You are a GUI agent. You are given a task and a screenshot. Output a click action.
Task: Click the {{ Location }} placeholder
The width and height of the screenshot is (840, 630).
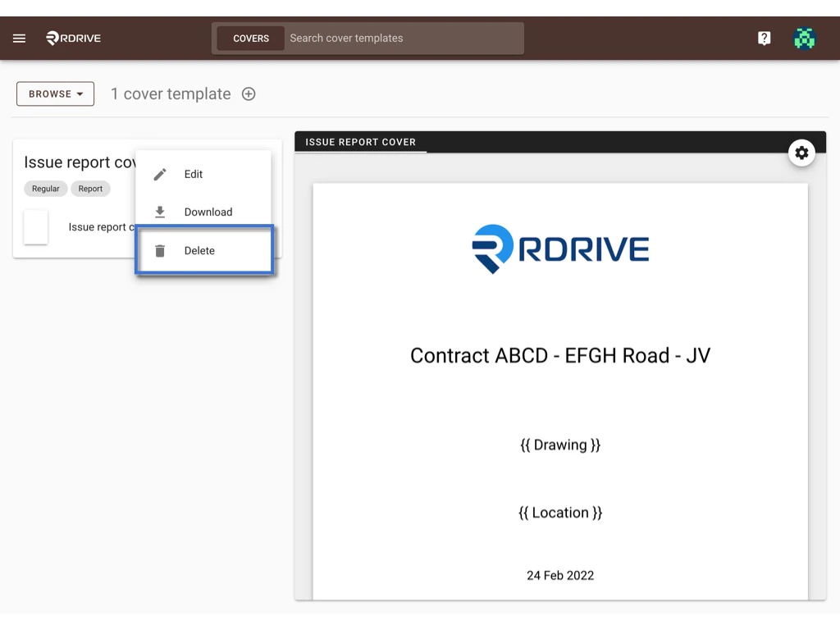point(560,513)
